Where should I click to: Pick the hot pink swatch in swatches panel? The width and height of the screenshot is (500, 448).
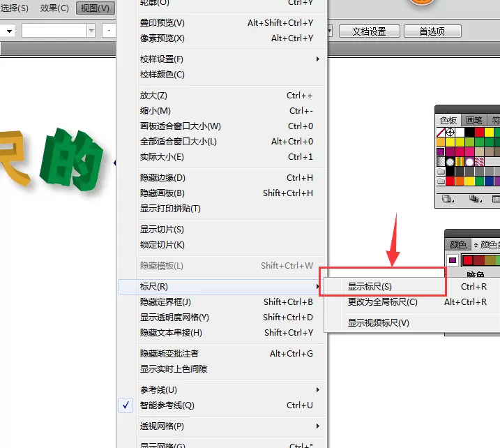coord(469,151)
